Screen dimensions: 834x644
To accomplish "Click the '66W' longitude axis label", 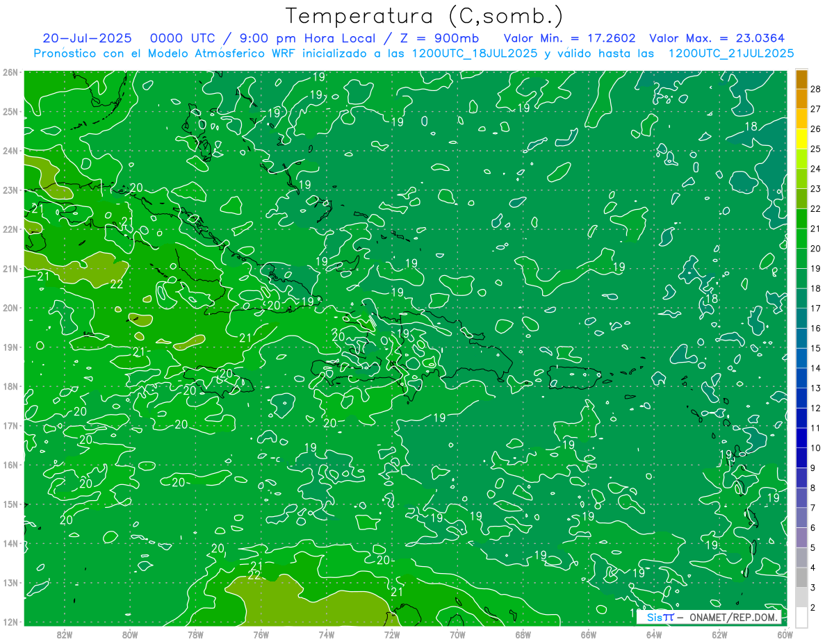I will coord(589,634).
